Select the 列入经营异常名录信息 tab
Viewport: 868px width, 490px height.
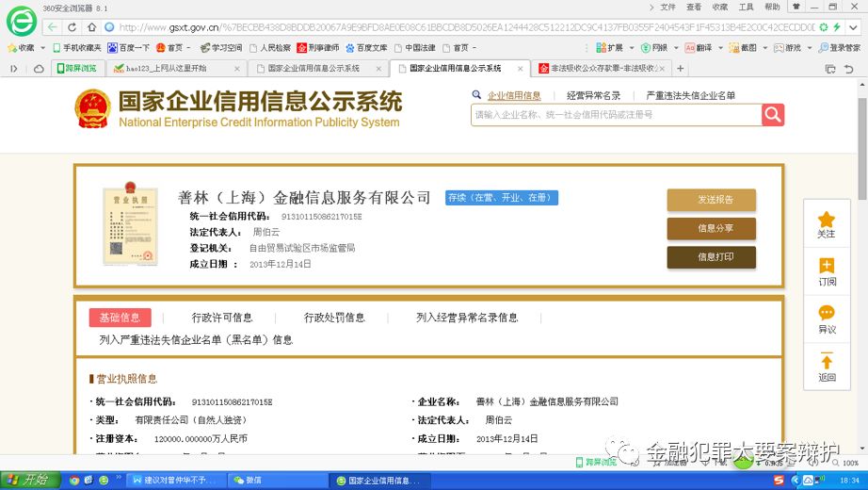pos(467,318)
